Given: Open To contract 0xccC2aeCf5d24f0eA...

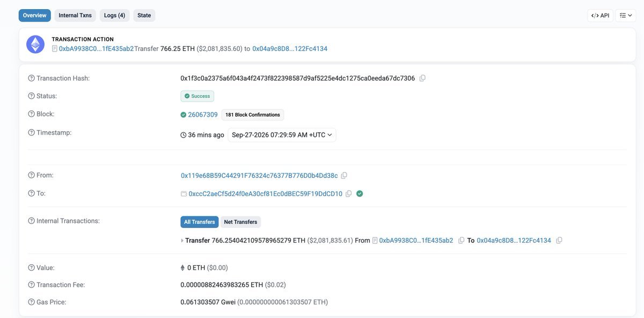Looking at the screenshot, I should pos(265,193).
